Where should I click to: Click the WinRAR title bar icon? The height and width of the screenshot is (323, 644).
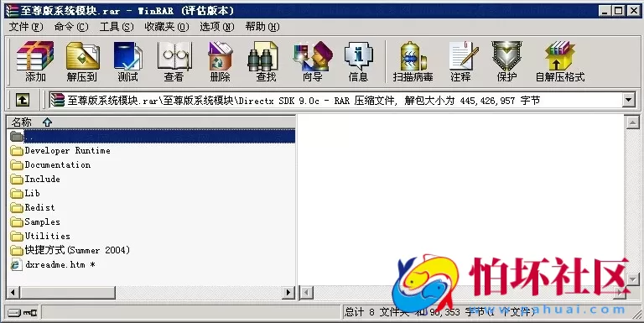coord(13,10)
